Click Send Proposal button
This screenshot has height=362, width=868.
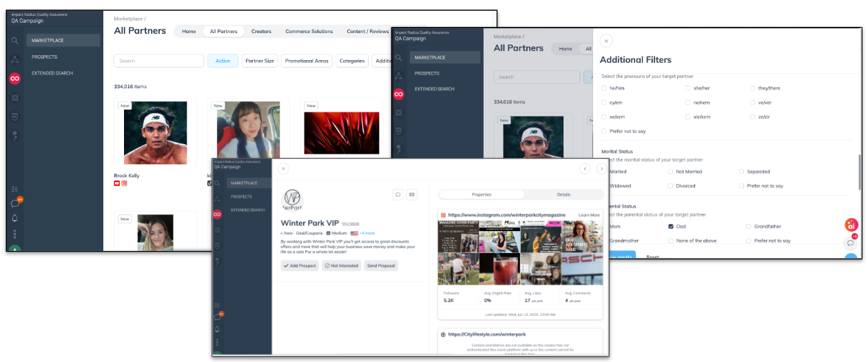click(x=381, y=265)
